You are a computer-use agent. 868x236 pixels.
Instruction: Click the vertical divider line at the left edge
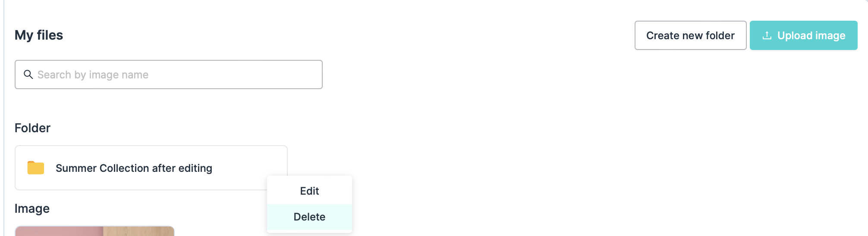(x=4, y=129)
